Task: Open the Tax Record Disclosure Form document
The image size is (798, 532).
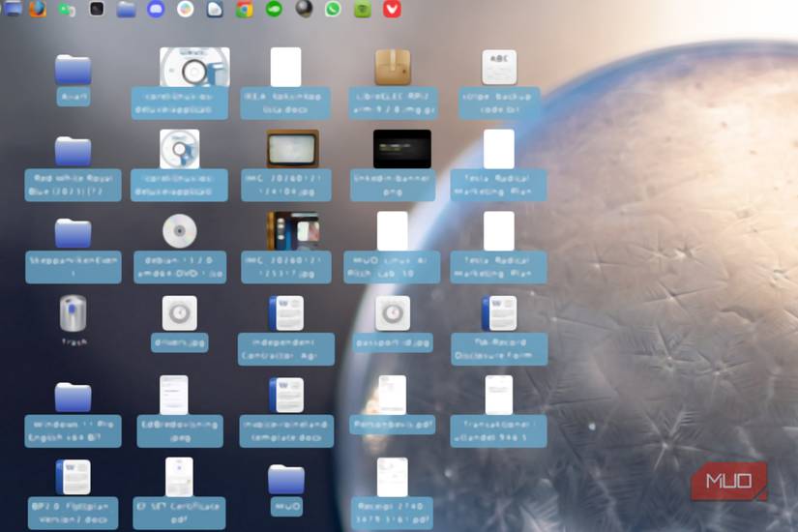Action: pyautogui.click(x=499, y=330)
